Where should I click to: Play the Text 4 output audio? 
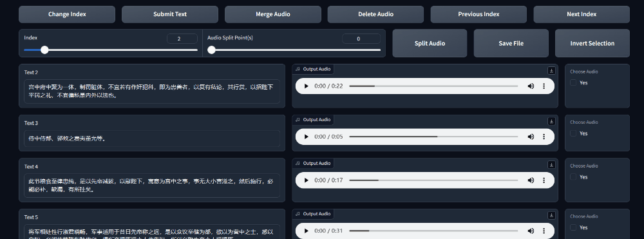point(306,180)
